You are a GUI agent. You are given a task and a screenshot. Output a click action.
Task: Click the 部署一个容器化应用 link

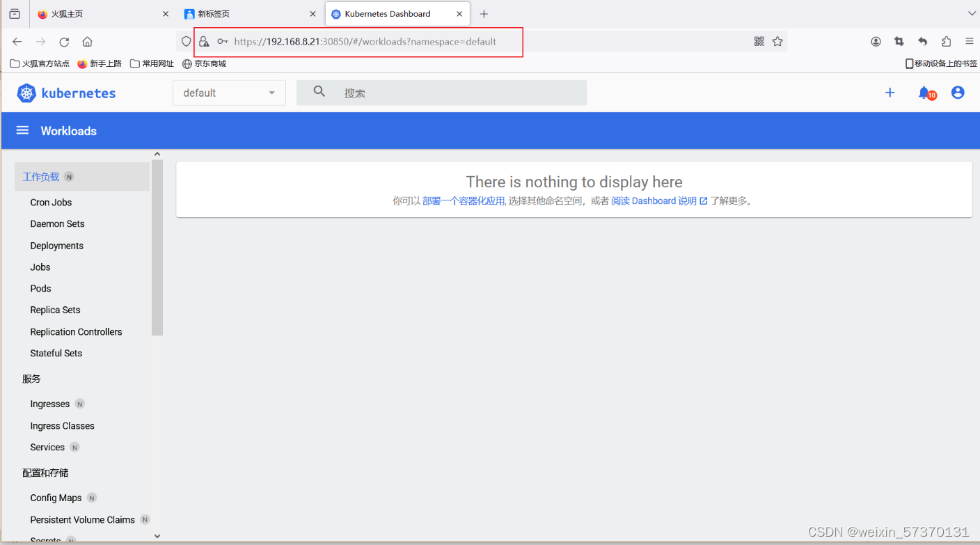[464, 201]
